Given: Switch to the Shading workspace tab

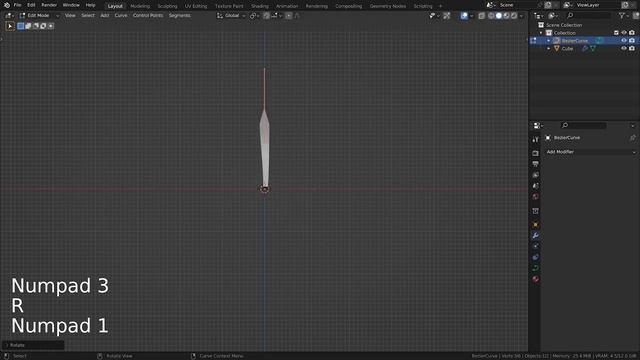Looking at the screenshot, I should point(260,6).
